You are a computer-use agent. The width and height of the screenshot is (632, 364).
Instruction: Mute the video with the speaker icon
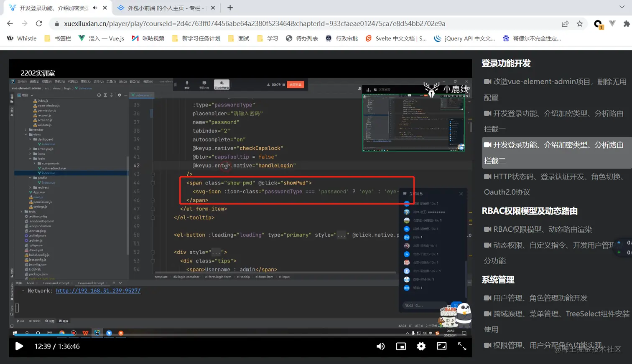[x=380, y=346]
